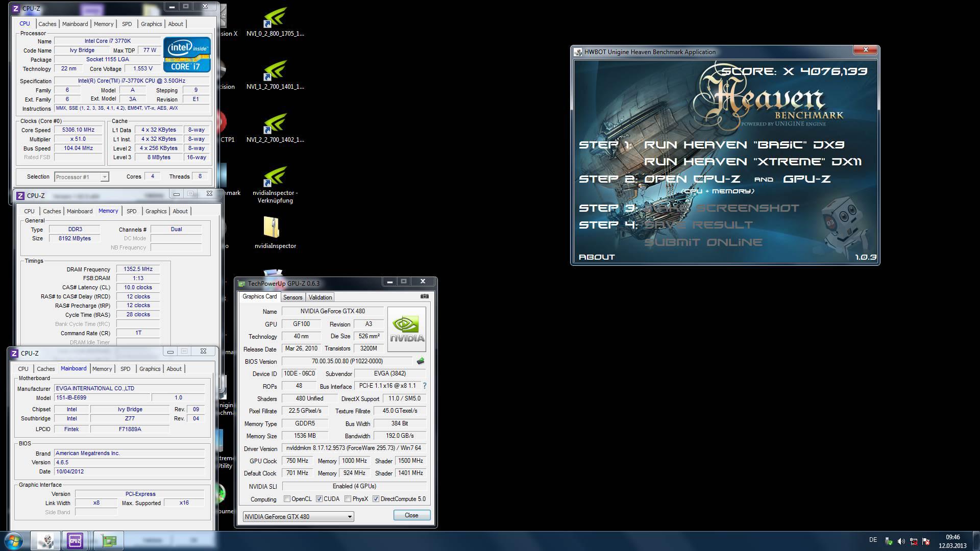This screenshot has width=980, height=551.
Task: Switch to GPU-Z Validation tab
Action: pos(320,297)
